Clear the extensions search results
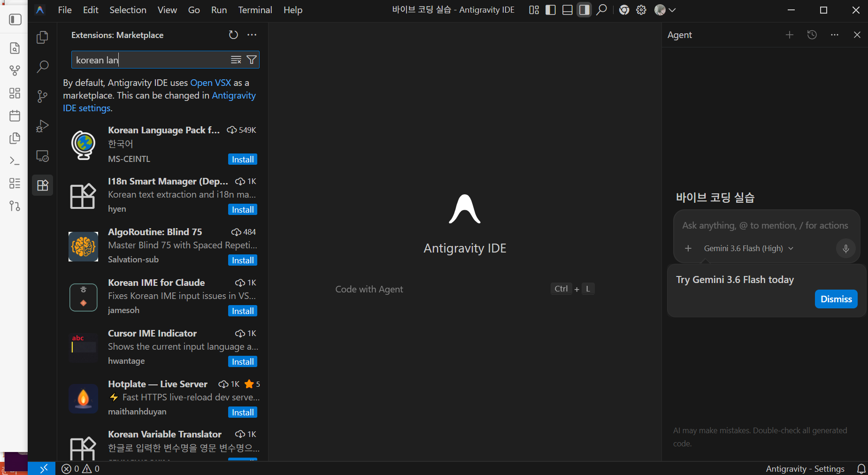868x475 pixels. pos(236,60)
